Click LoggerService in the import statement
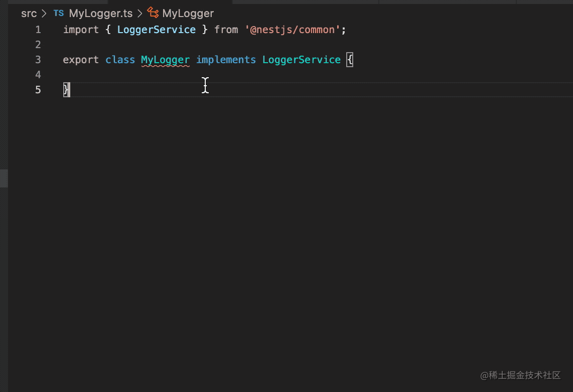Image resolution: width=573 pixels, height=392 pixels. pyautogui.click(x=157, y=30)
